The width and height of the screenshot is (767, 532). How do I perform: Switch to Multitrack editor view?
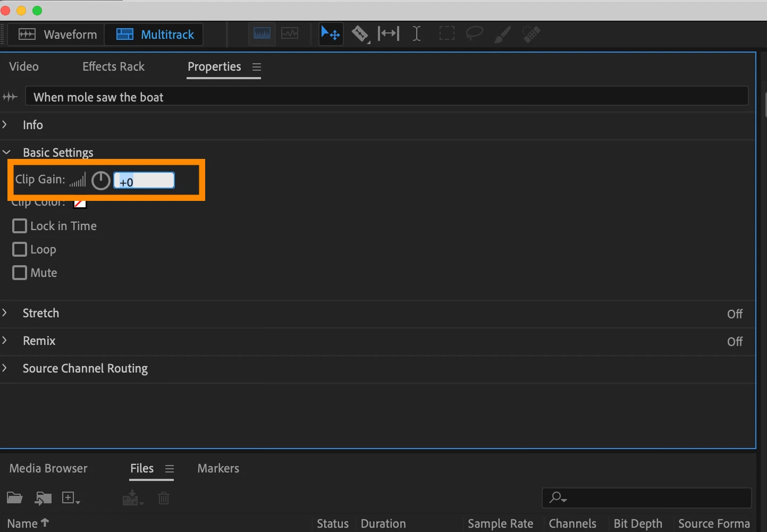154,35
